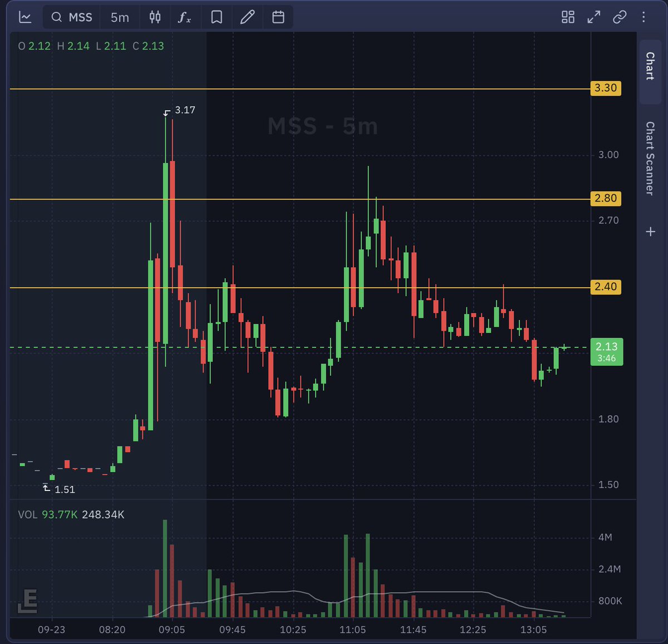
Task: Click the current price 2.13 label
Action: click(x=607, y=352)
